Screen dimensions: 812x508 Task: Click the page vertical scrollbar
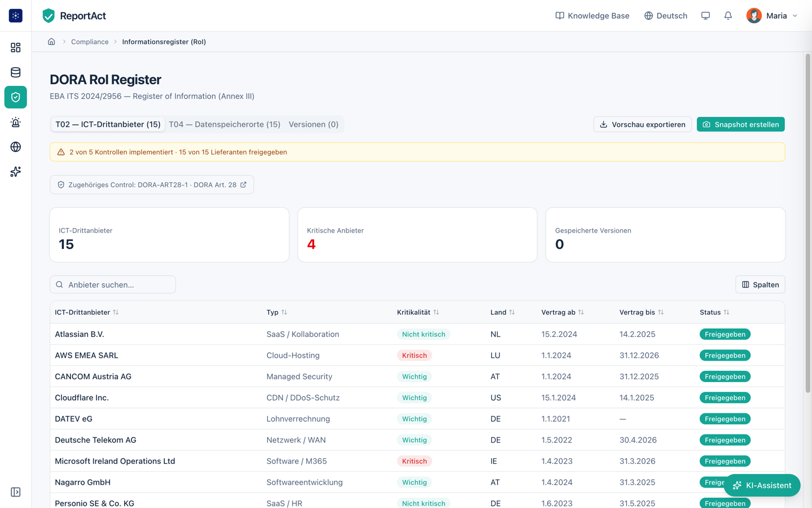pyautogui.click(x=807, y=223)
